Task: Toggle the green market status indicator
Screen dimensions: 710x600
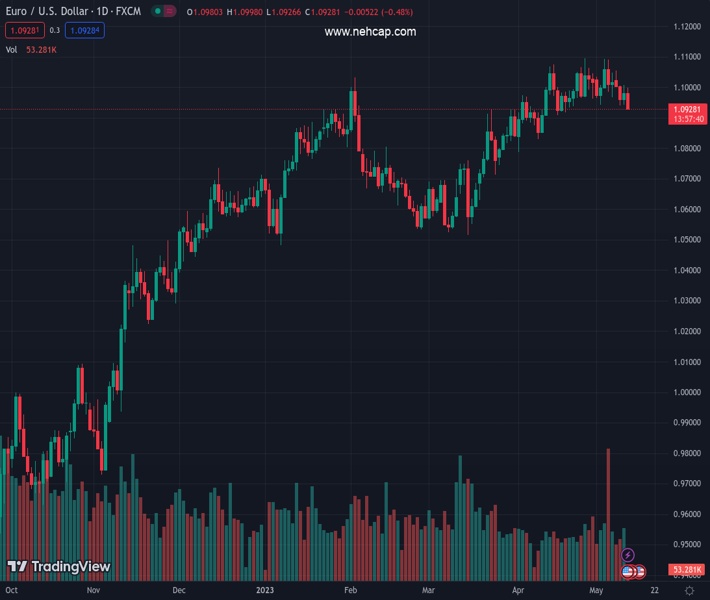Action: point(159,11)
